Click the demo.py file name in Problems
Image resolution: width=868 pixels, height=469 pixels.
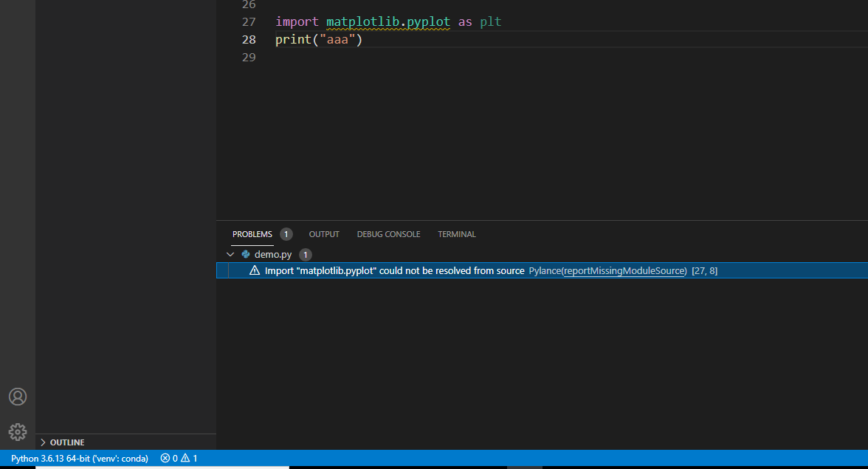tap(273, 254)
